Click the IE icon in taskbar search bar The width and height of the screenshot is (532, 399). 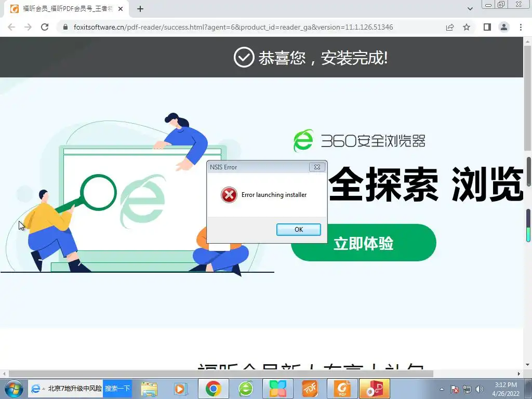coord(35,389)
